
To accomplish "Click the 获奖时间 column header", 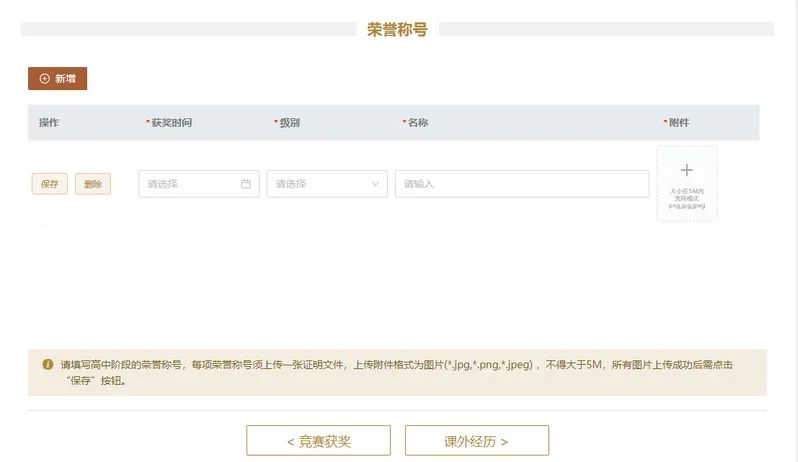I will 171,123.
